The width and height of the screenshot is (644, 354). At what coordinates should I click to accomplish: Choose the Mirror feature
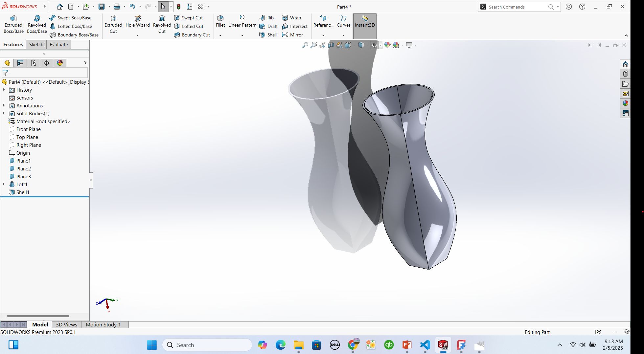pos(292,35)
